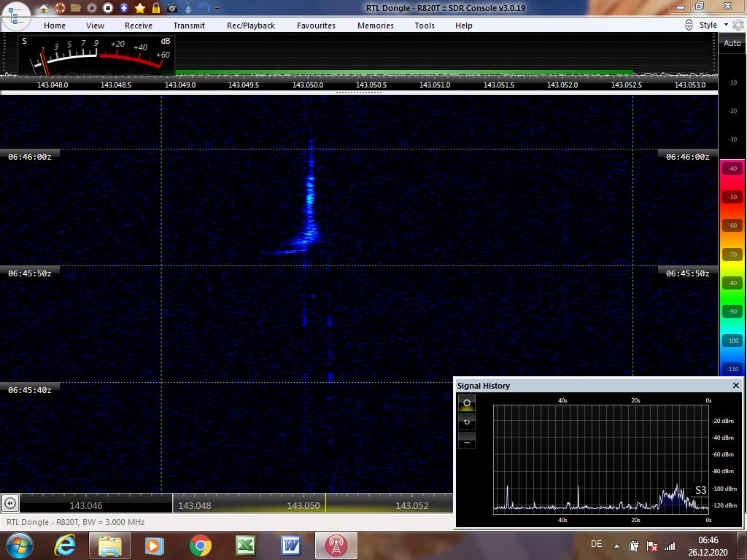Expand the quick access toolbar customize arrow
Viewport: 747px width, 560px height.
[x=217, y=9]
